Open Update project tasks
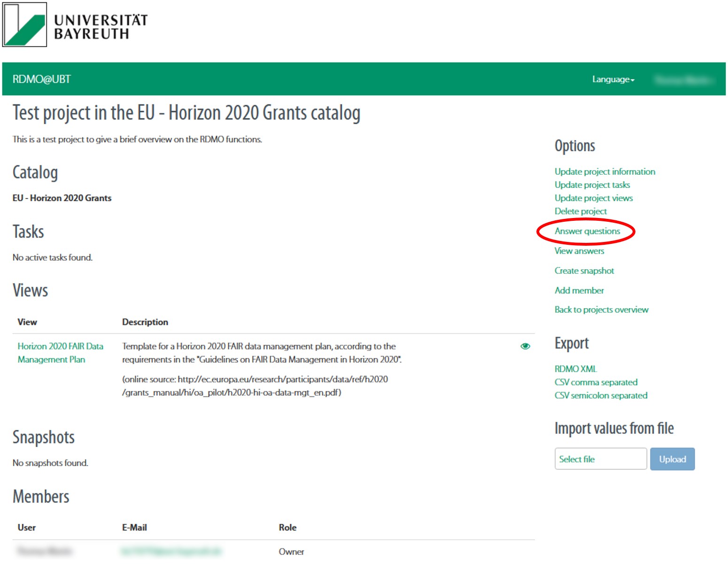 (592, 185)
